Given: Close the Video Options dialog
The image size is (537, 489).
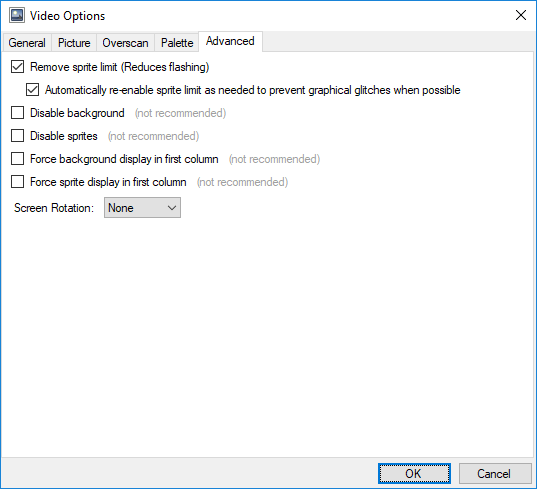Looking at the screenshot, I should pos(521,15).
